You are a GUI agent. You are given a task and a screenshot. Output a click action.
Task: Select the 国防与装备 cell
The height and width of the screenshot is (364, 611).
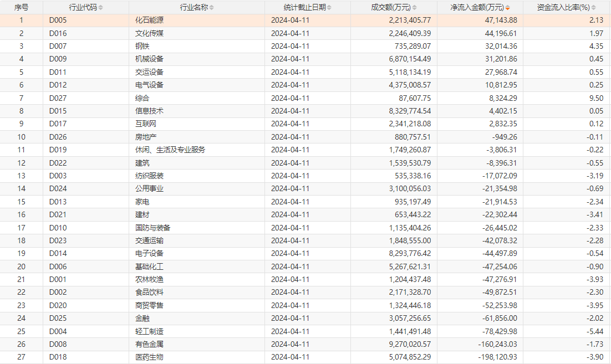point(153,228)
